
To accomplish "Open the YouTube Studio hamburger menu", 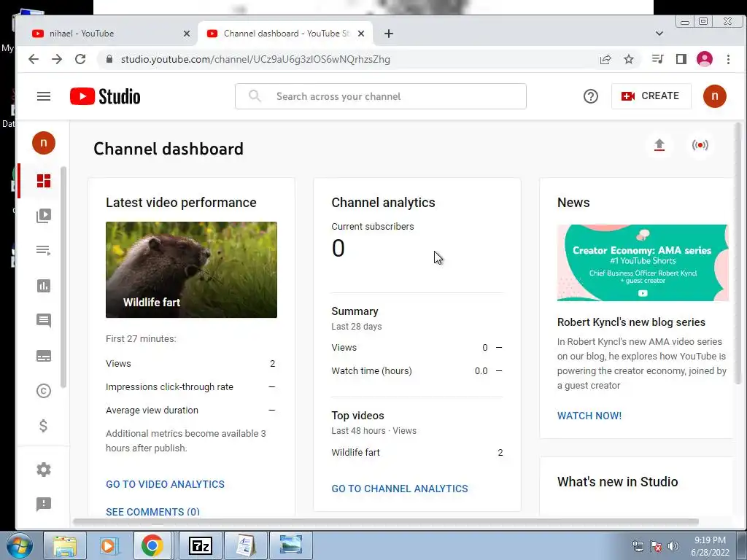I will (44, 96).
